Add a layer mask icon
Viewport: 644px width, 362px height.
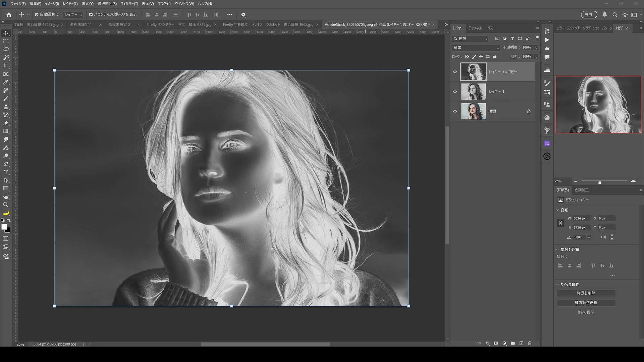point(496,343)
